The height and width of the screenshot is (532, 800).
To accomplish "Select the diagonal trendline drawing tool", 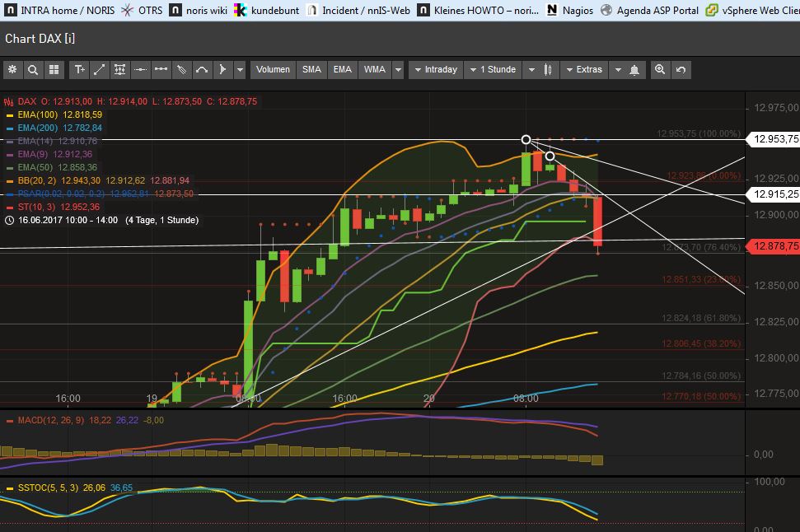I will click(100, 70).
